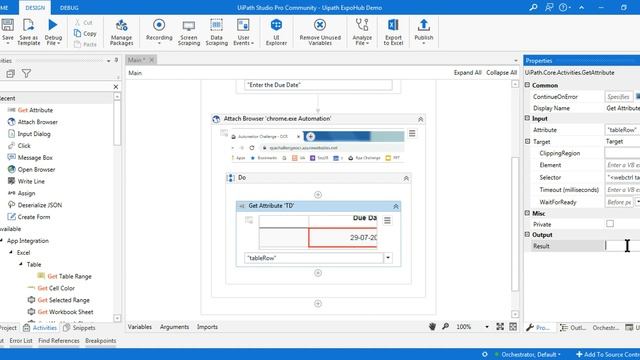
Task: Open Attach Browser options hamburger menu
Action: pyautogui.click(x=412, y=133)
